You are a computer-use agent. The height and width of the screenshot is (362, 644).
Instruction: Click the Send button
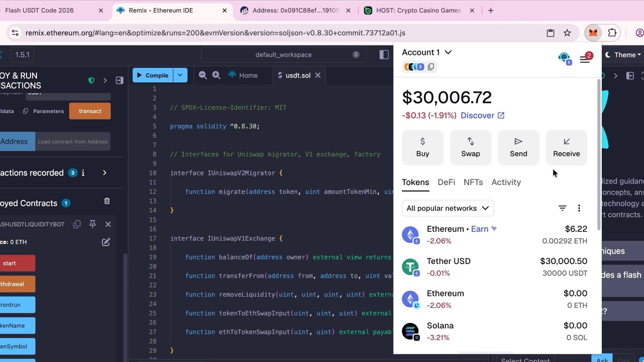[x=519, y=148]
